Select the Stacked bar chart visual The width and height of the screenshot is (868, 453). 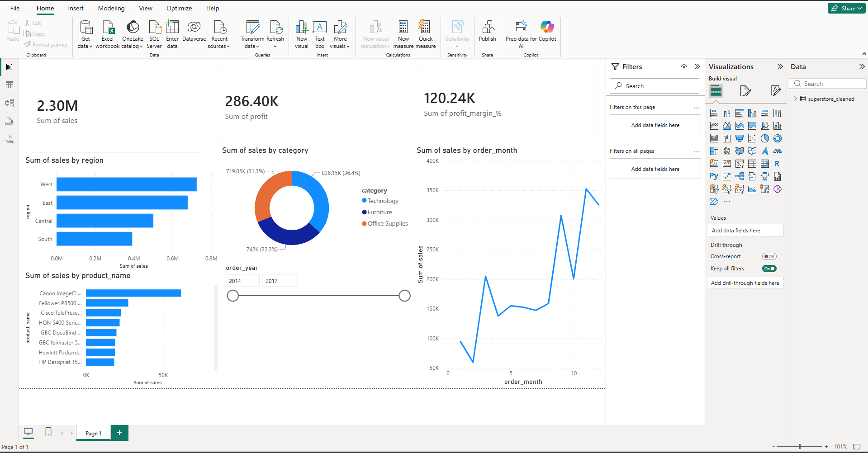714,113
